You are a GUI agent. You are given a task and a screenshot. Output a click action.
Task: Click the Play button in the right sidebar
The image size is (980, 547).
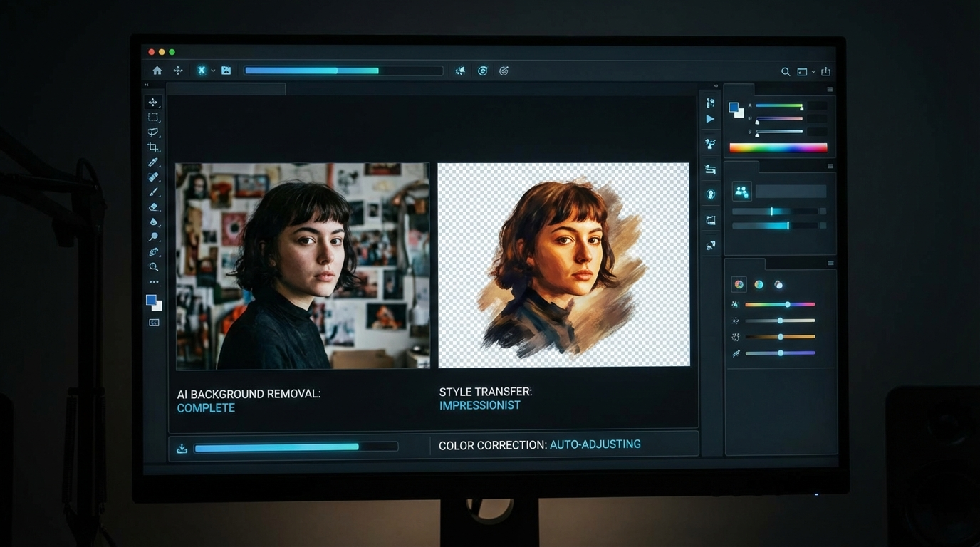[709, 118]
